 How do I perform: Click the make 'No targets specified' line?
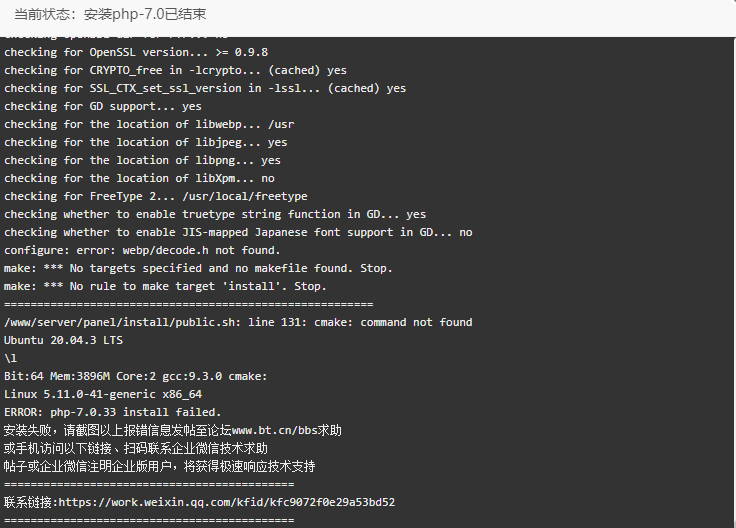(x=198, y=268)
